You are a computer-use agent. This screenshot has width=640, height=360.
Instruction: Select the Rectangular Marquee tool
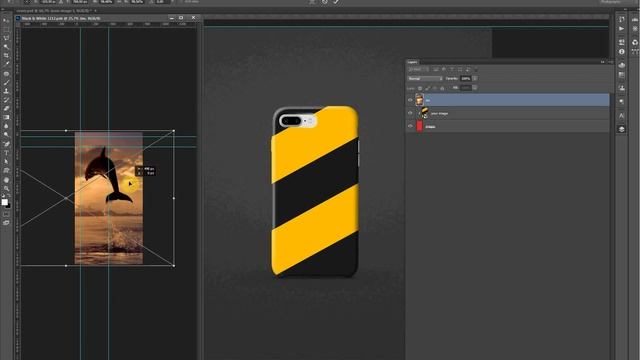[x=6, y=29]
